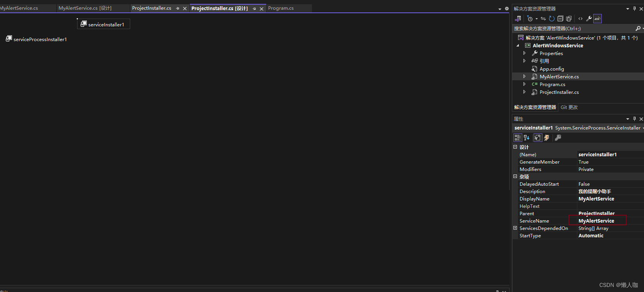Select the serviceInstaller1 component
This screenshot has height=292, width=644.
click(x=103, y=24)
